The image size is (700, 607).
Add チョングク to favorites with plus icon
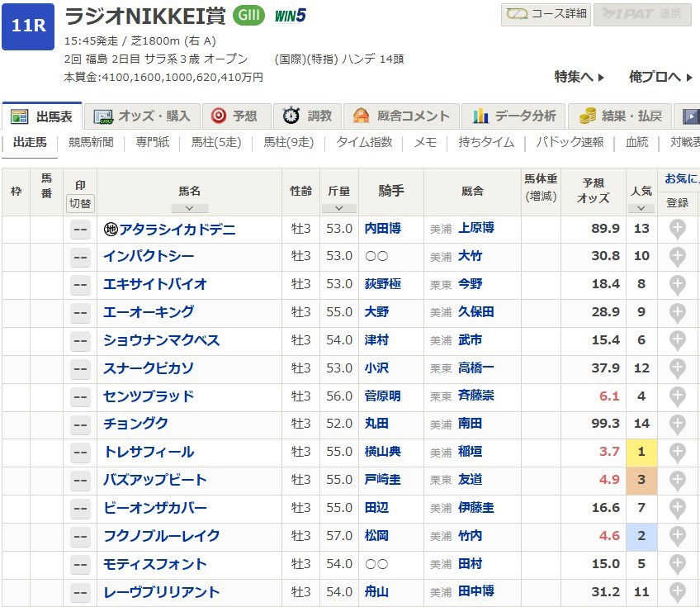677,424
